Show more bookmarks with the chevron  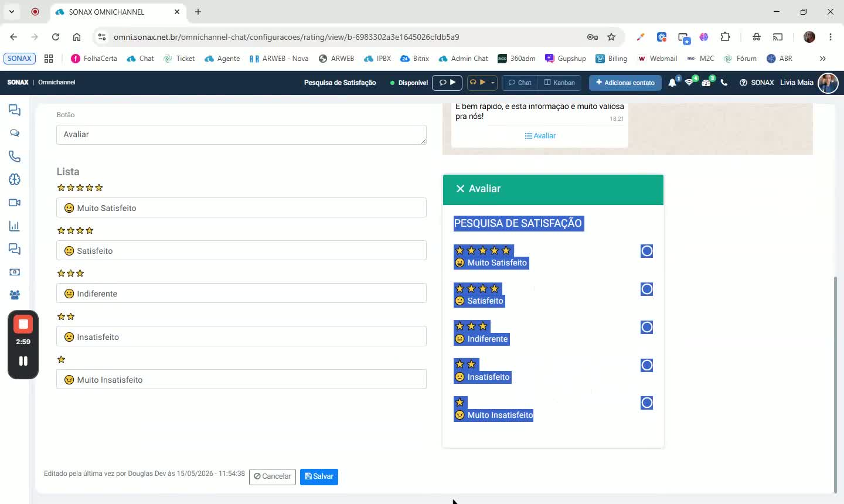pos(822,59)
